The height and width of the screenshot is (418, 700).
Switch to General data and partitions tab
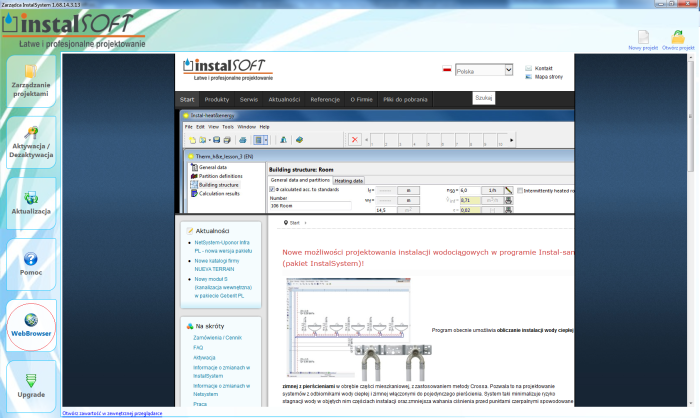[300, 180]
